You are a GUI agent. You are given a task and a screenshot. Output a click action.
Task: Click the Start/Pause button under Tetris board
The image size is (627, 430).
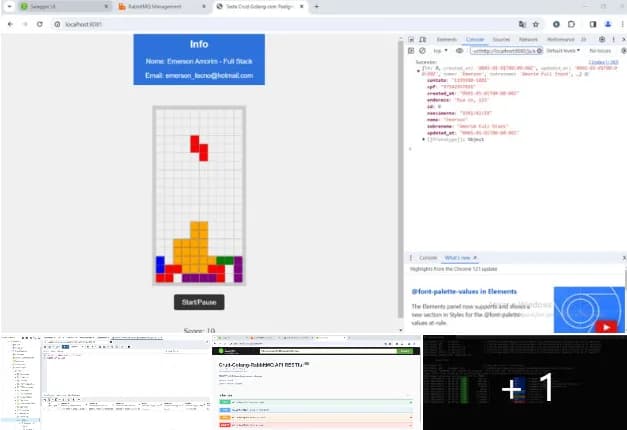(x=199, y=302)
